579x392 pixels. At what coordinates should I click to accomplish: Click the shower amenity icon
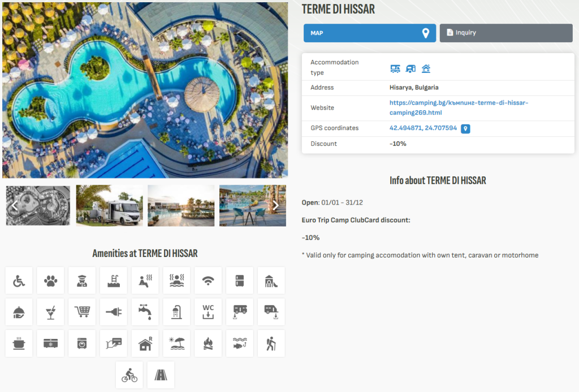tap(176, 312)
